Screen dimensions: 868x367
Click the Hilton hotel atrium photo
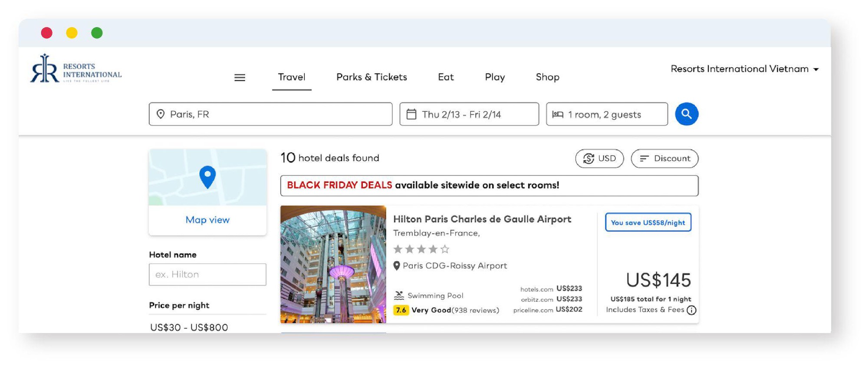pyautogui.click(x=333, y=264)
